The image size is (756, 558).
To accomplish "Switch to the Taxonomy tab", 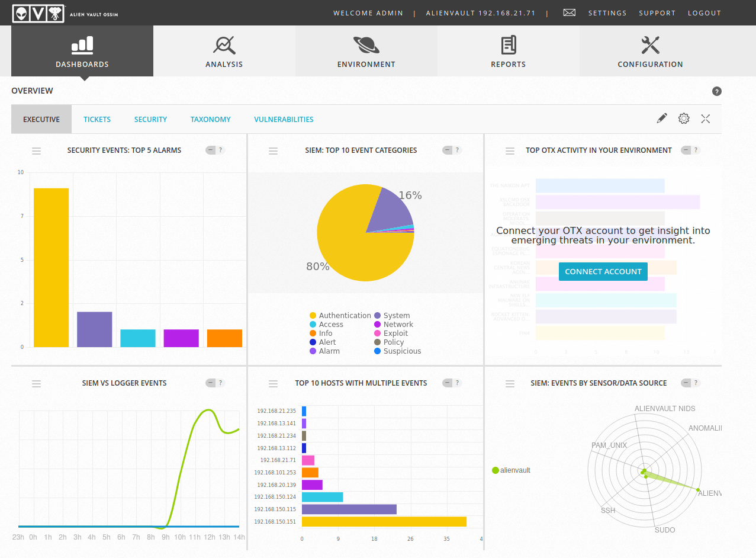I will (211, 119).
